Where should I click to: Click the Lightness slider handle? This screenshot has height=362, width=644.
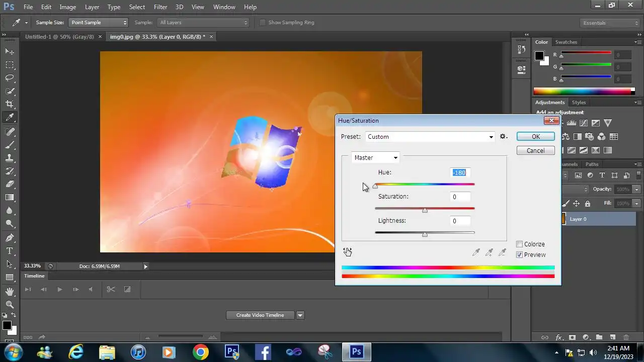425,235
